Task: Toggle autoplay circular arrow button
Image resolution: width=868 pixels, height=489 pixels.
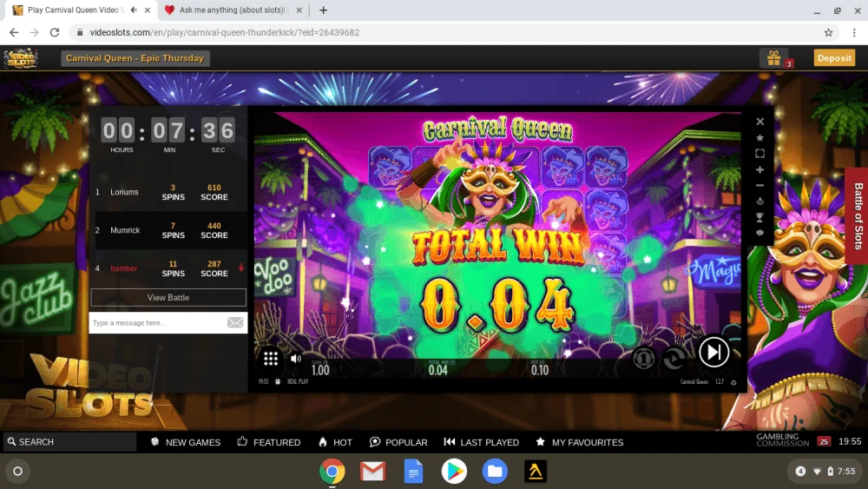Action: point(674,359)
